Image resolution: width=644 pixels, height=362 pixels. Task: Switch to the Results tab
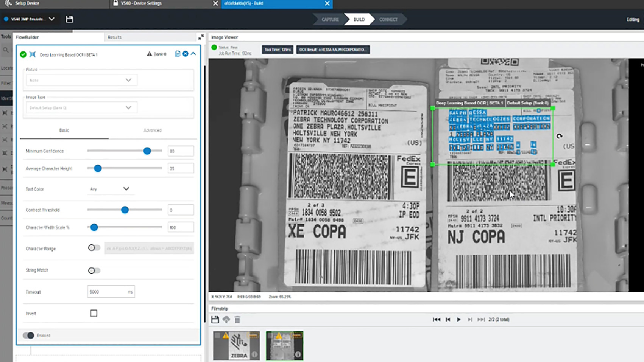coord(114,37)
